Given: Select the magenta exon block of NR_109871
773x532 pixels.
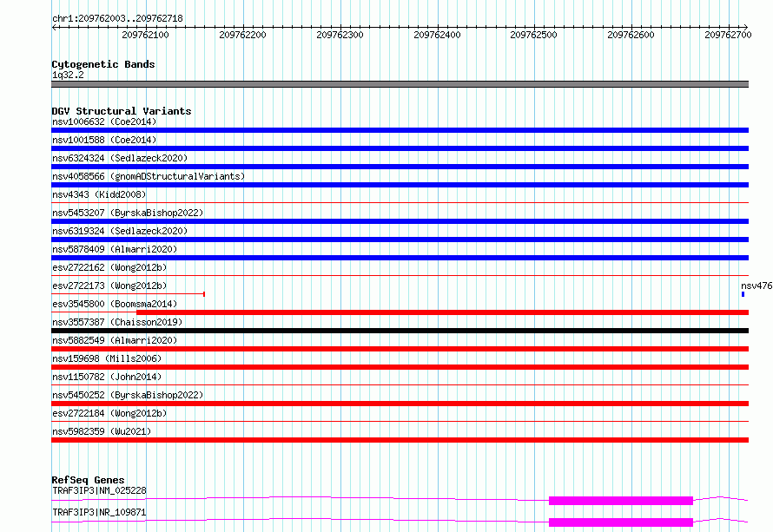Looking at the screenshot, I should 621,522.
